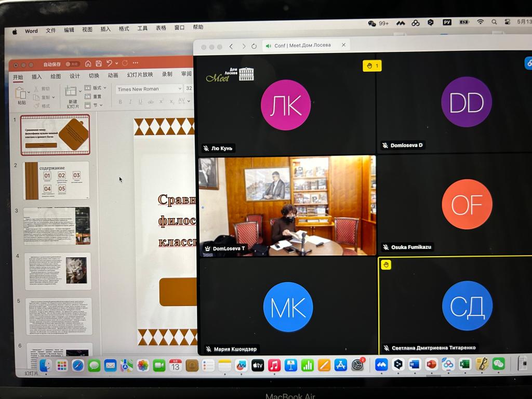Open the Layout (版式) dropdown
The image size is (532, 399).
tap(96, 87)
